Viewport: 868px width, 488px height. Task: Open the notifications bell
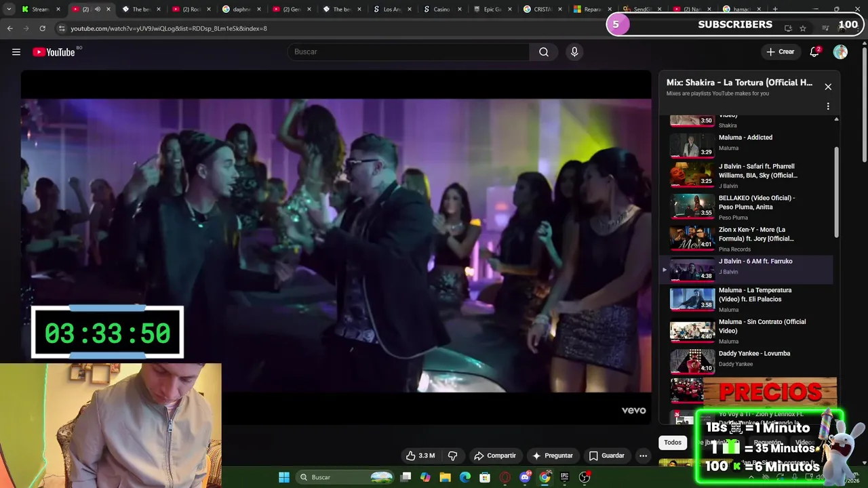[x=814, y=52]
